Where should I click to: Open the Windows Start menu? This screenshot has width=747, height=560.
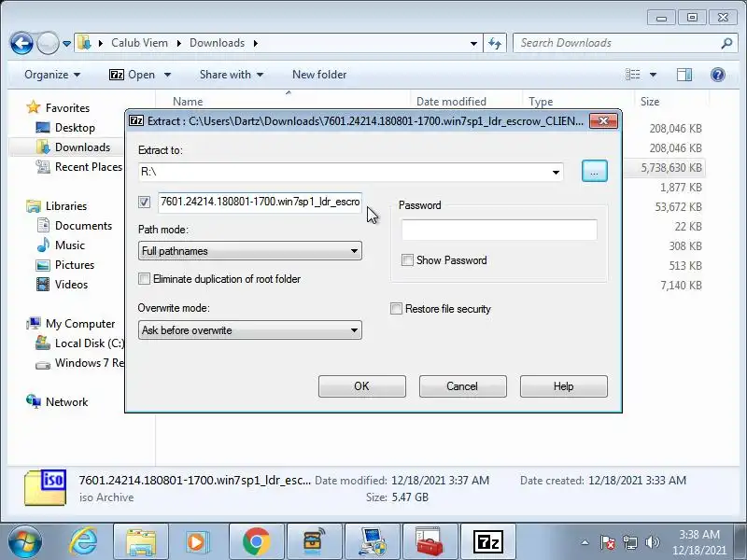tap(24, 542)
